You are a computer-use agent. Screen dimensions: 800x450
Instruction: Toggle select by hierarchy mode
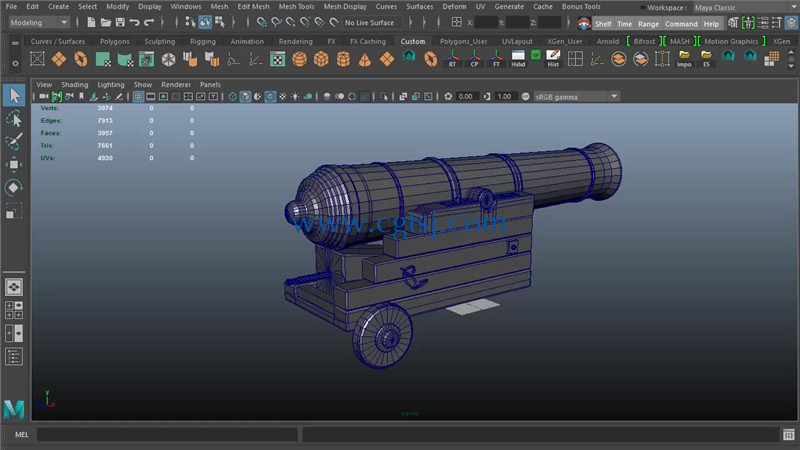click(190, 22)
